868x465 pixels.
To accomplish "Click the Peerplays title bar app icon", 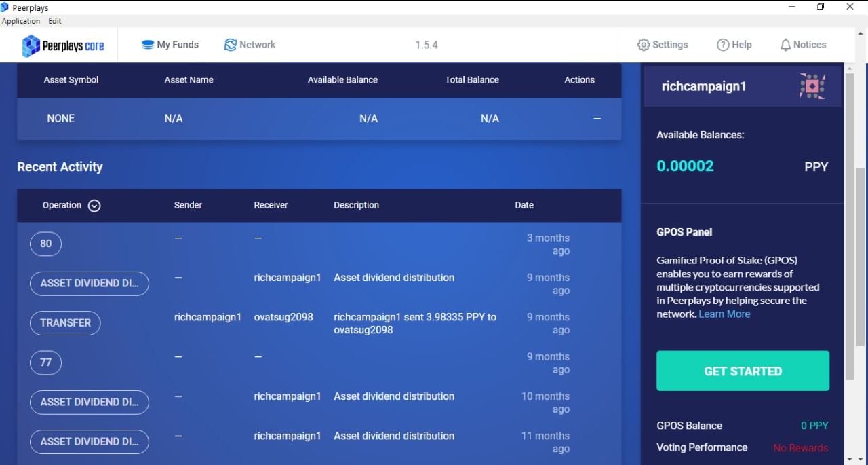I will (5, 7).
